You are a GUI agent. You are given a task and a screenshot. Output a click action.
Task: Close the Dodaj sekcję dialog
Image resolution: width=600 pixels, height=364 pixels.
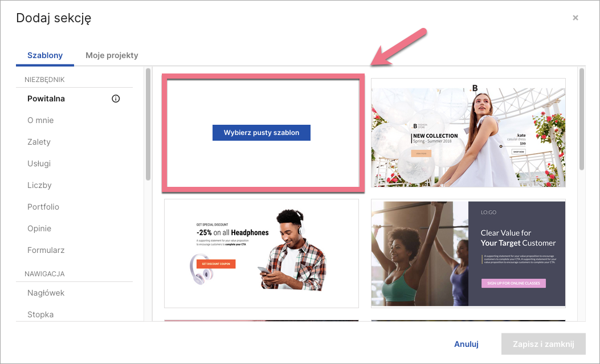tap(575, 18)
